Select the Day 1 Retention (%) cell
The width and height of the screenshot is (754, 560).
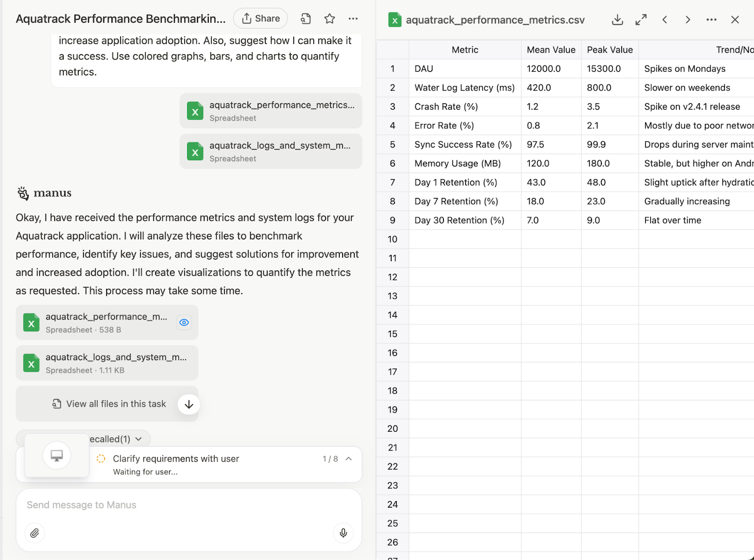[465, 182]
